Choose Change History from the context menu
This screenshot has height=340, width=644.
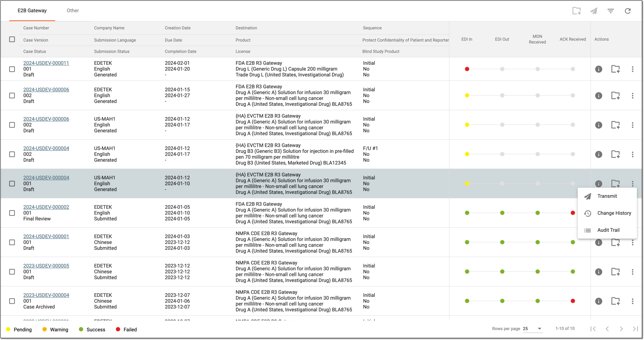607,213
